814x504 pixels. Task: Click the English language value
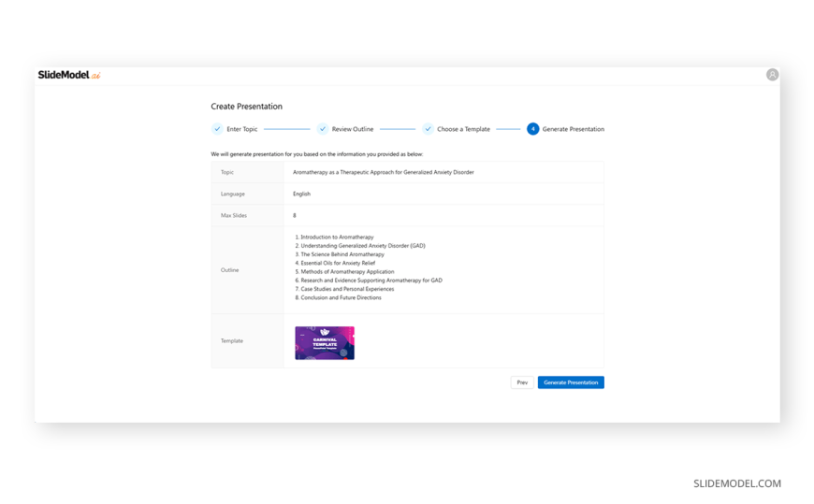[301, 194]
